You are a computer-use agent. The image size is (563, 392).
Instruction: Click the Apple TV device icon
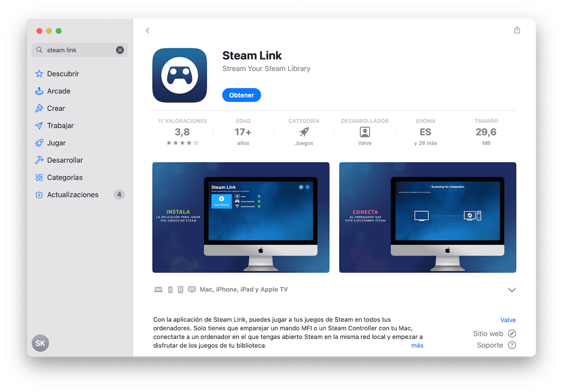192,290
